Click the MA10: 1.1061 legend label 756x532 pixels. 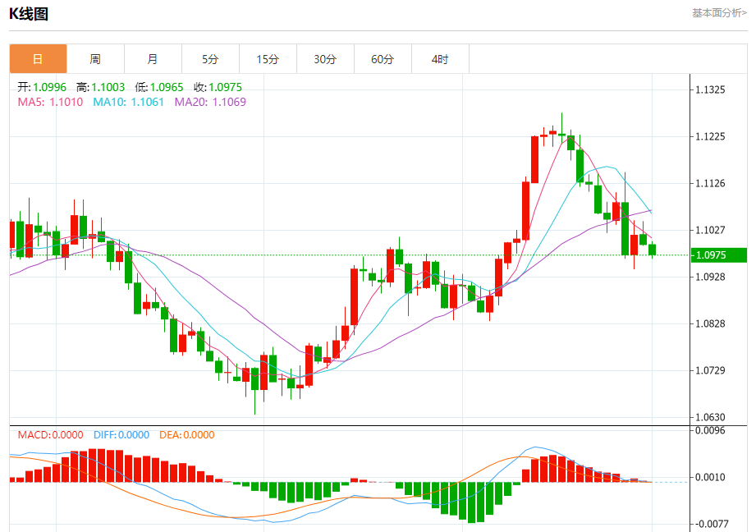(128, 102)
